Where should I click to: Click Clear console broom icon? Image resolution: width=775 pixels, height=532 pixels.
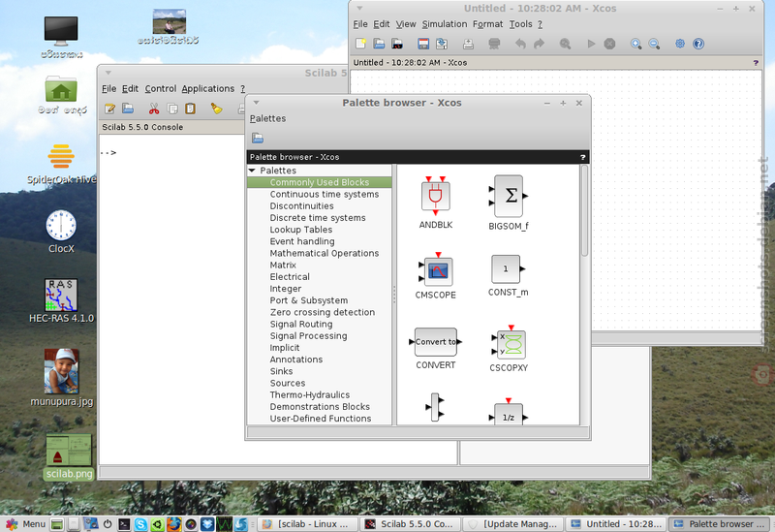click(x=216, y=109)
